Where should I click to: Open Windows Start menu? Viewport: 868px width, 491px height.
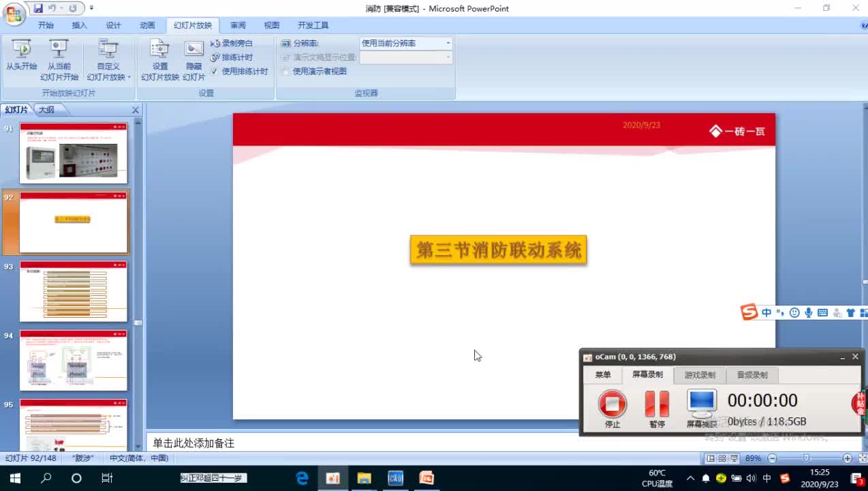(x=14, y=478)
